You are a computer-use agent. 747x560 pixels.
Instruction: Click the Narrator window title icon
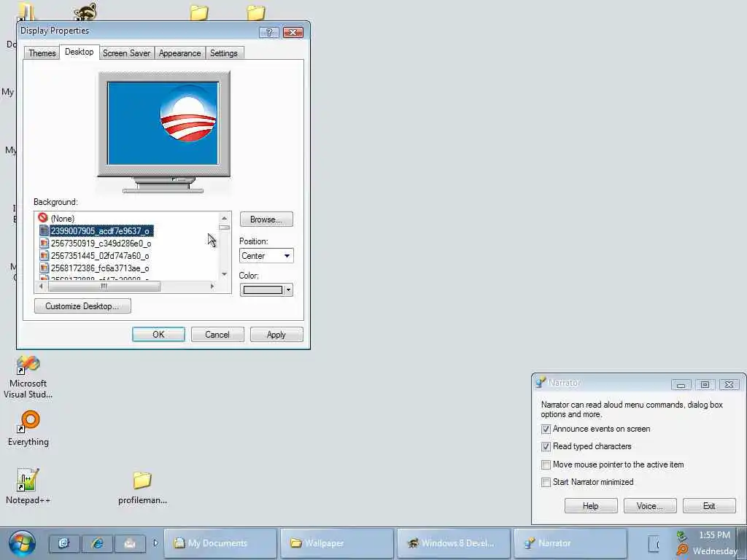tap(541, 382)
